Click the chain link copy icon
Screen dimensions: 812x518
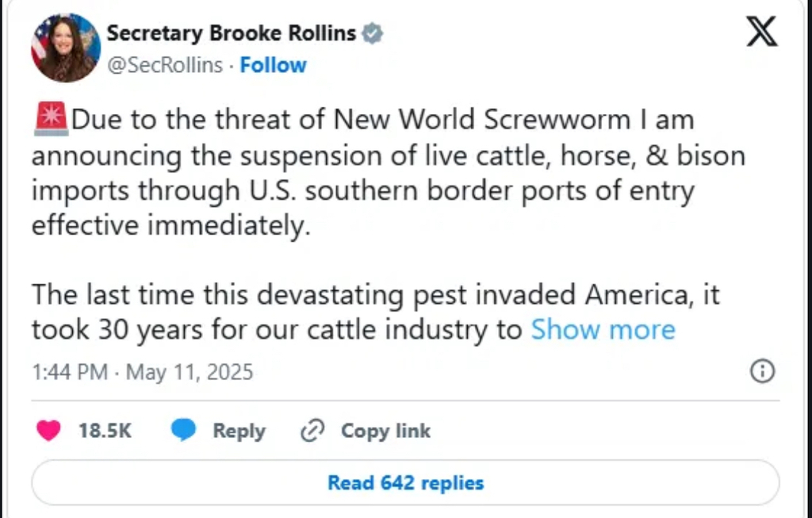[x=313, y=431]
